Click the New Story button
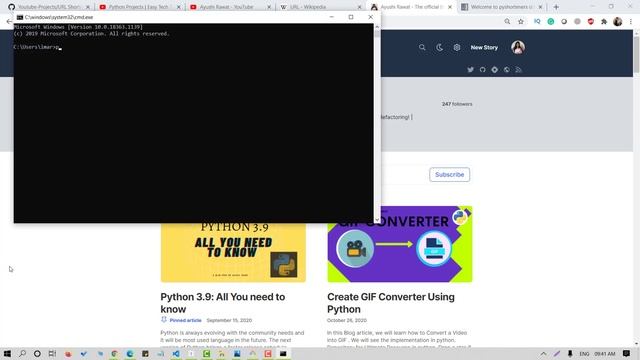Screen dimensions: 640x360 tap(484, 47)
